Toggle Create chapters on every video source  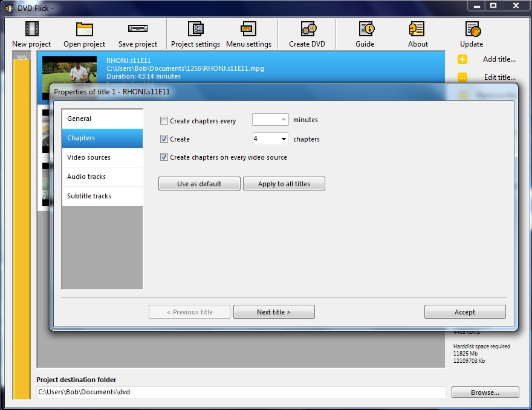pyautogui.click(x=164, y=157)
